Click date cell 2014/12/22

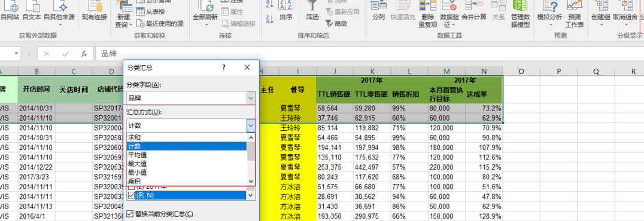tap(37, 167)
